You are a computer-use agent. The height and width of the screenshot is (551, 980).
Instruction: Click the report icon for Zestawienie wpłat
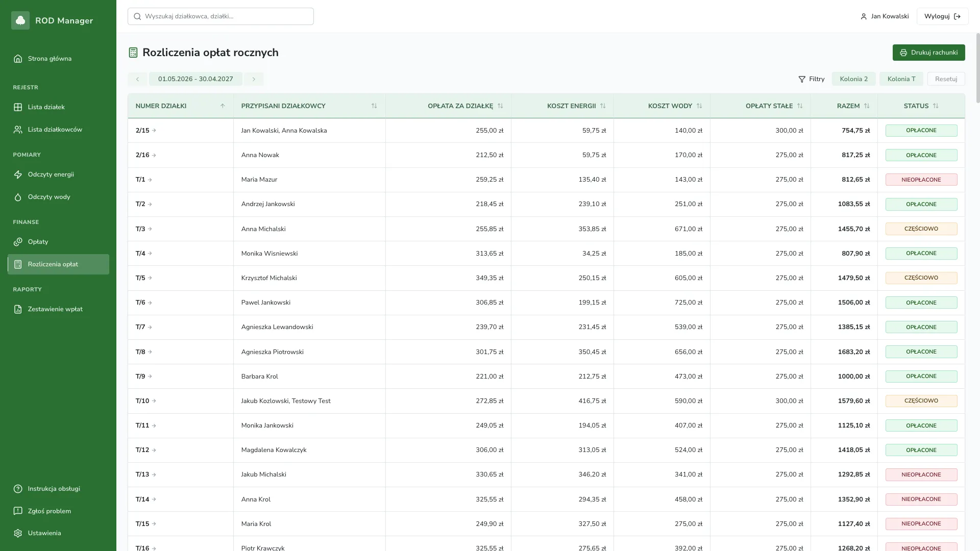tap(18, 309)
